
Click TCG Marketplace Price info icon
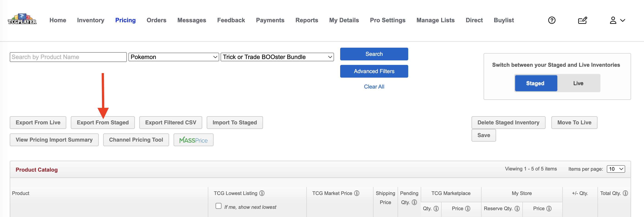pyautogui.click(x=467, y=208)
